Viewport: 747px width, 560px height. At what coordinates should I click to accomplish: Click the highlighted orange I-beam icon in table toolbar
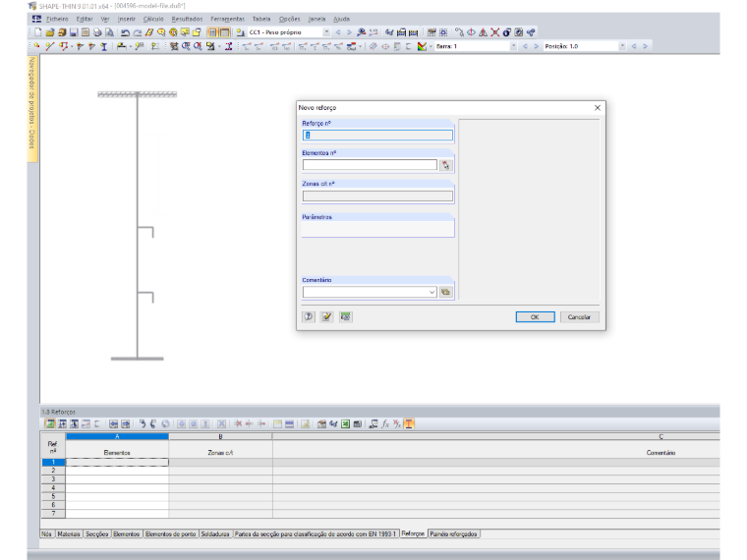pyautogui.click(x=409, y=423)
